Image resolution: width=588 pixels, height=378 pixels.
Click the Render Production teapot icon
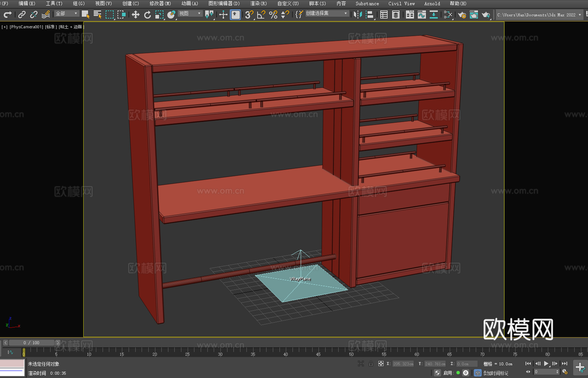pyautogui.click(x=486, y=14)
